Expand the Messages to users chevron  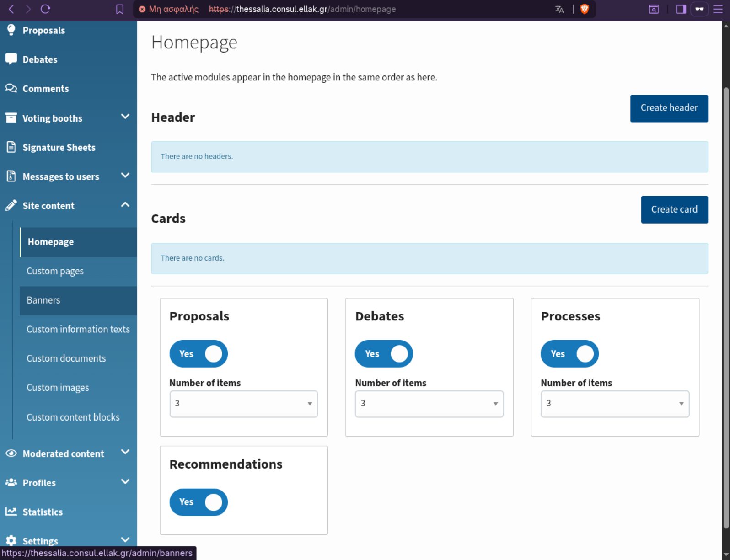tap(125, 176)
